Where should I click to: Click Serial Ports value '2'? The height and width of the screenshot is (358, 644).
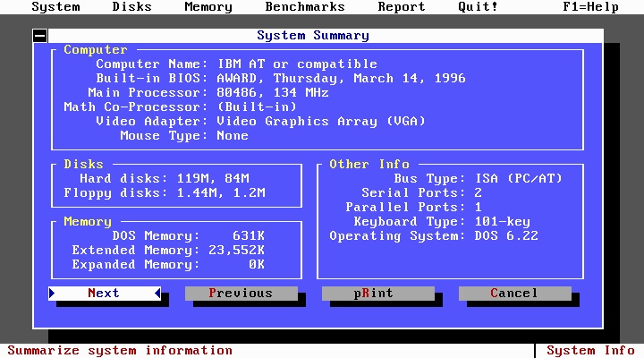pos(478,193)
